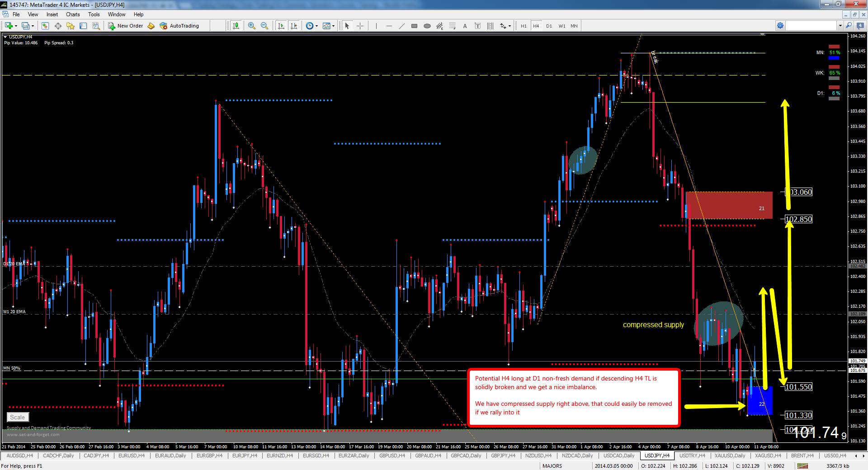Draw a vertical line
The image size is (868, 470).
[376, 26]
